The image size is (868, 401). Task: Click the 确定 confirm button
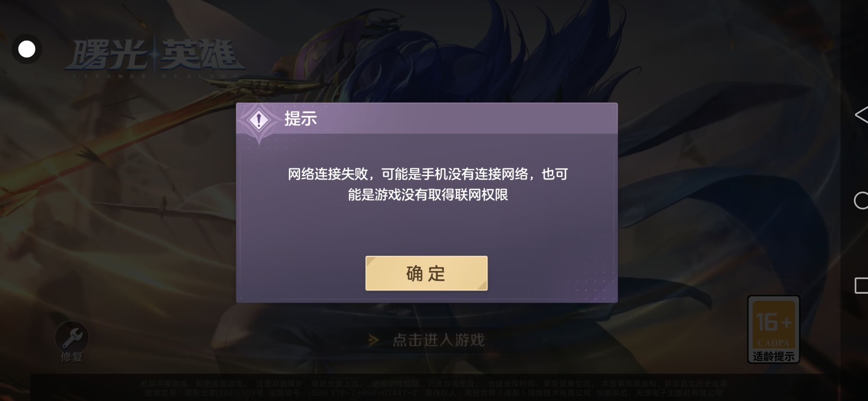click(426, 273)
